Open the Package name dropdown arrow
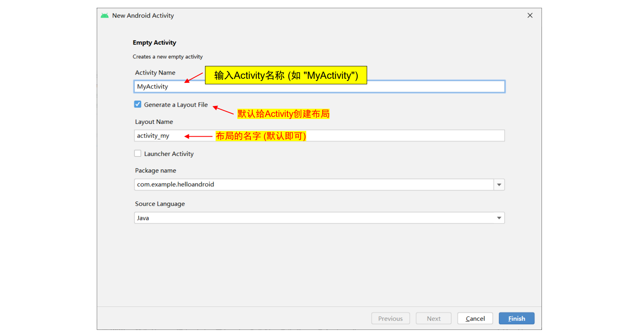 499,185
